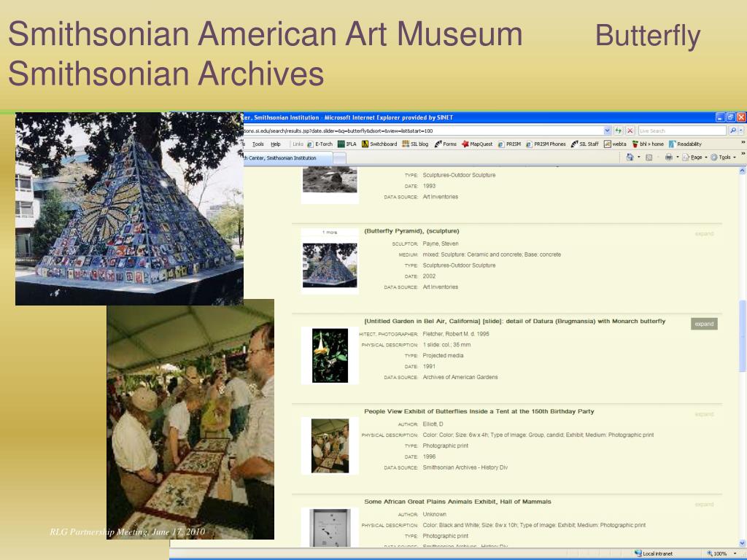Open the E-Torch favorites link
The width and height of the screenshot is (747, 560).
click(x=320, y=144)
